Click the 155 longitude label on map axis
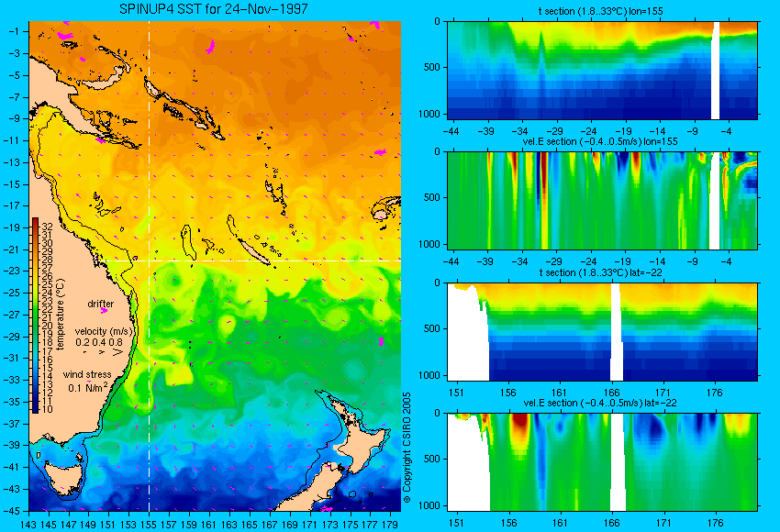The width and height of the screenshot is (780, 532). point(149,524)
